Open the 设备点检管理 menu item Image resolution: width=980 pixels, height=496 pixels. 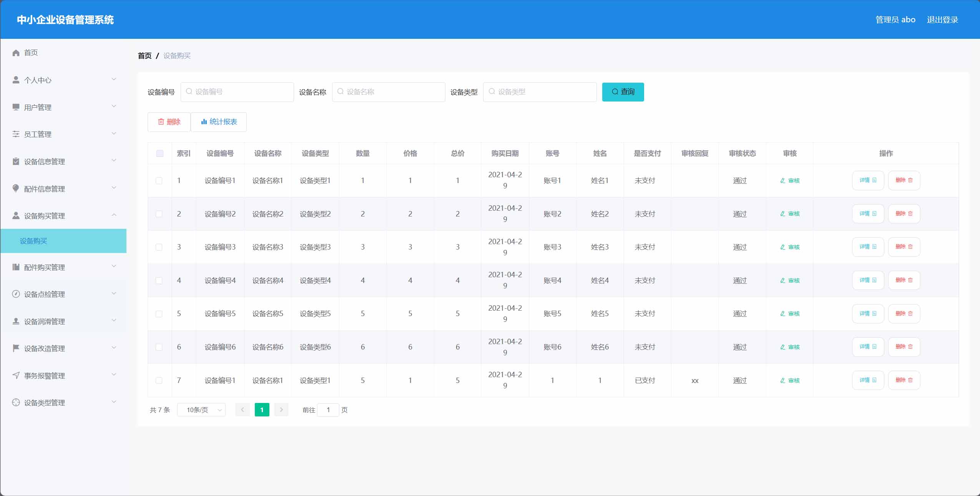63,294
